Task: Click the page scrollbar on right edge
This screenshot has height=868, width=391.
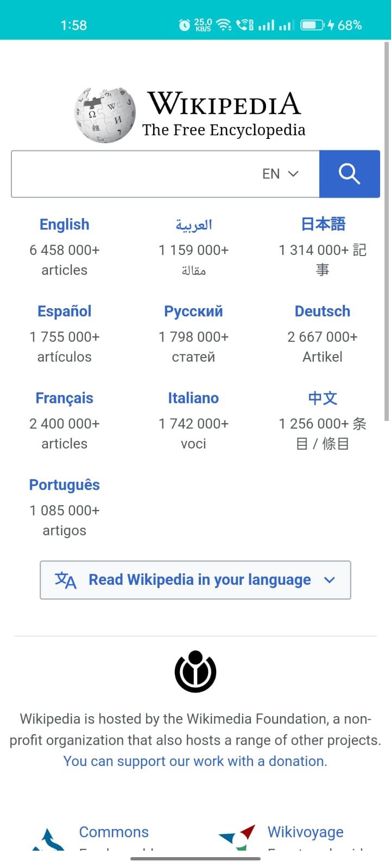Action: click(387, 231)
